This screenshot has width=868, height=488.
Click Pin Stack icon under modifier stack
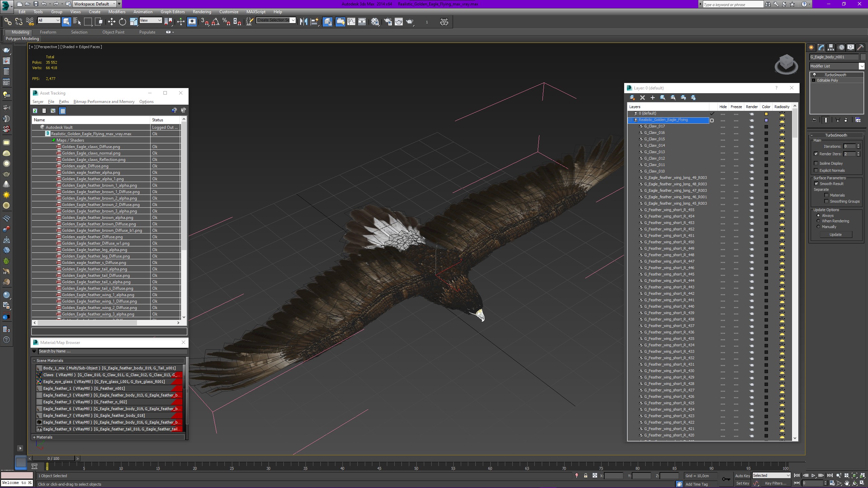point(814,120)
